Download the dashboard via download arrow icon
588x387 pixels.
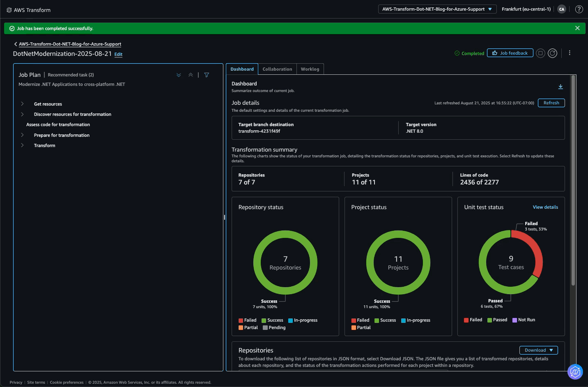pos(560,87)
